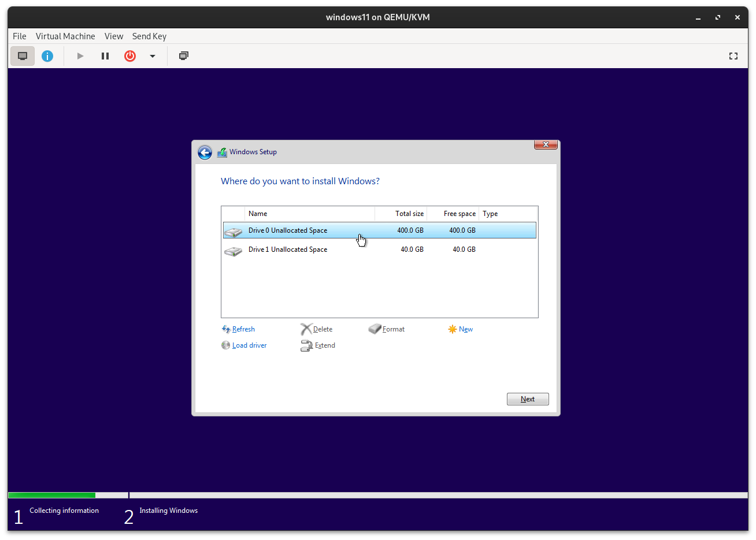Click the Refresh link
This screenshot has height=540, width=756.
pos(243,329)
